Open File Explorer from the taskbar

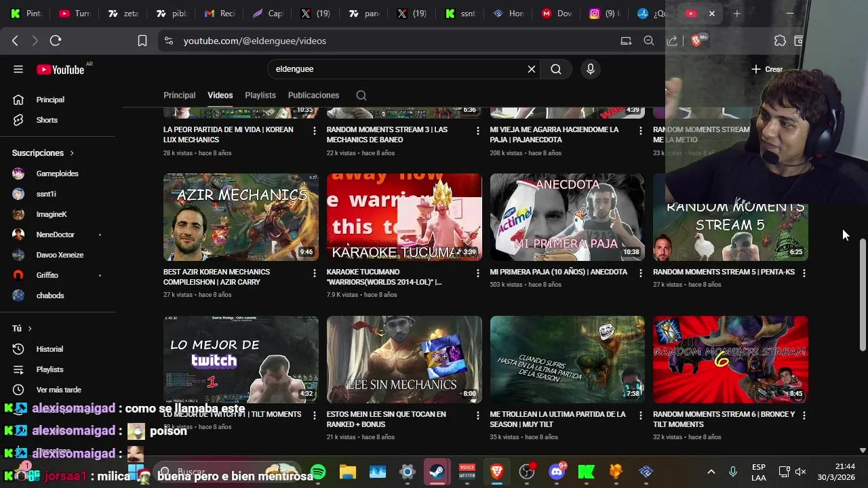click(x=348, y=472)
